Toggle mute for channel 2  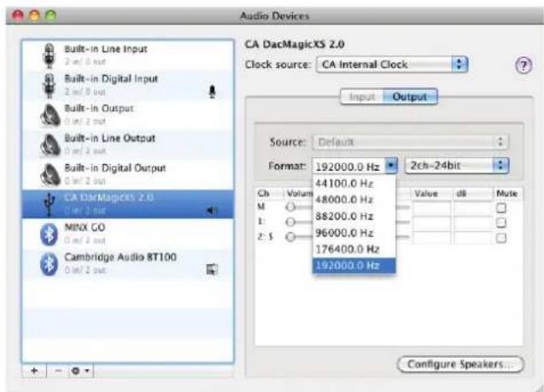click(x=501, y=237)
